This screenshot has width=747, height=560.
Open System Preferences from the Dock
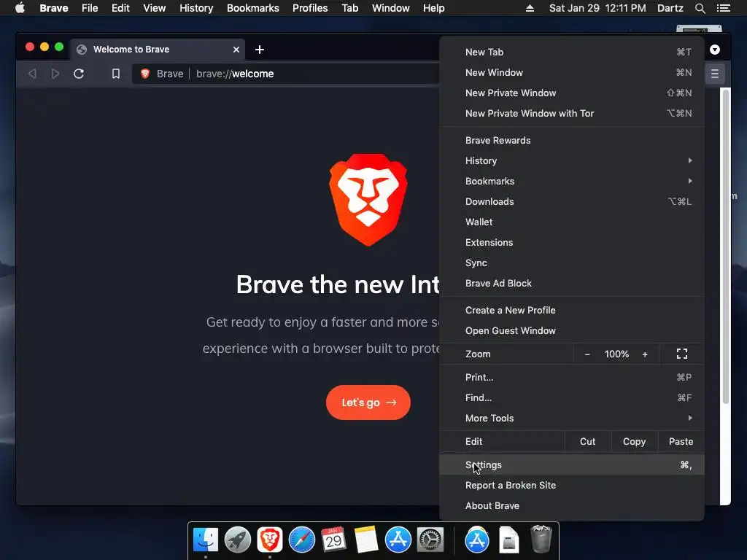point(430,540)
